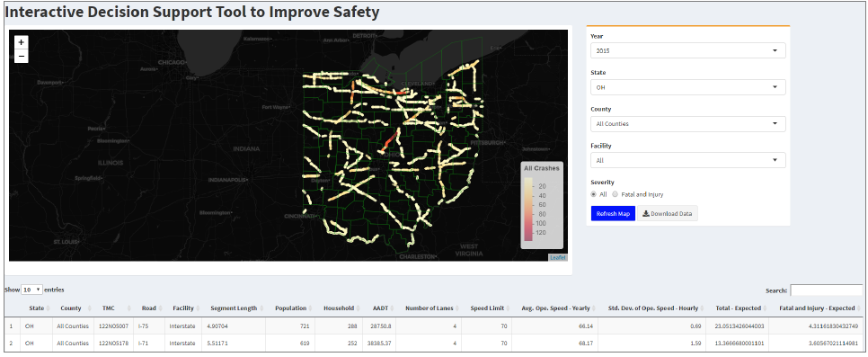Zoom out on the crash map
Image resolution: width=868 pixels, height=357 pixels.
tap(21, 56)
